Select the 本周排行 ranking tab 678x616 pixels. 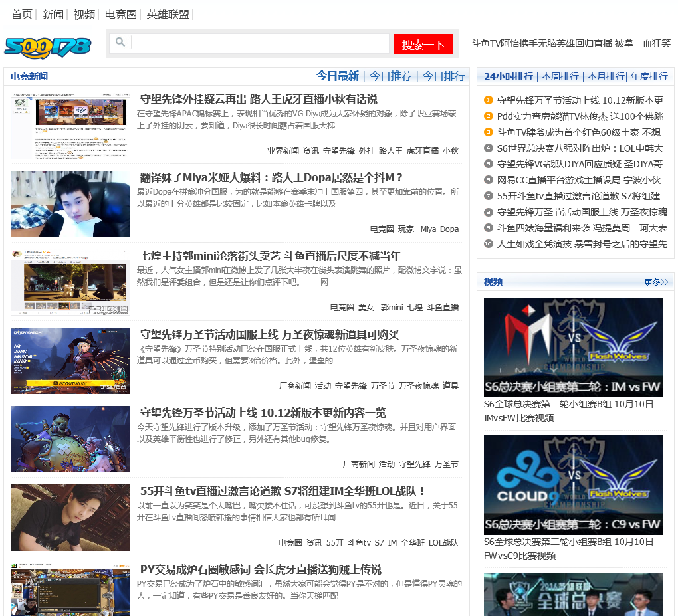pos(560,76)
